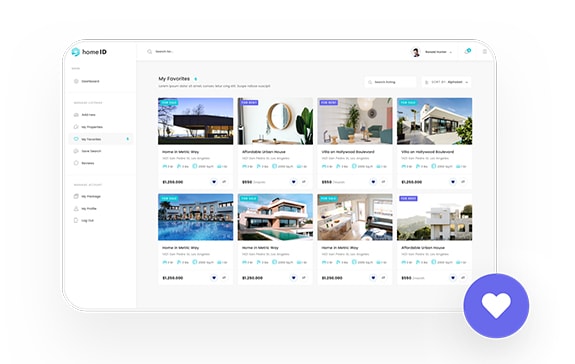Expand the Sort By Alphabet dropdown

pyautogui.click(x=446, y=82)
